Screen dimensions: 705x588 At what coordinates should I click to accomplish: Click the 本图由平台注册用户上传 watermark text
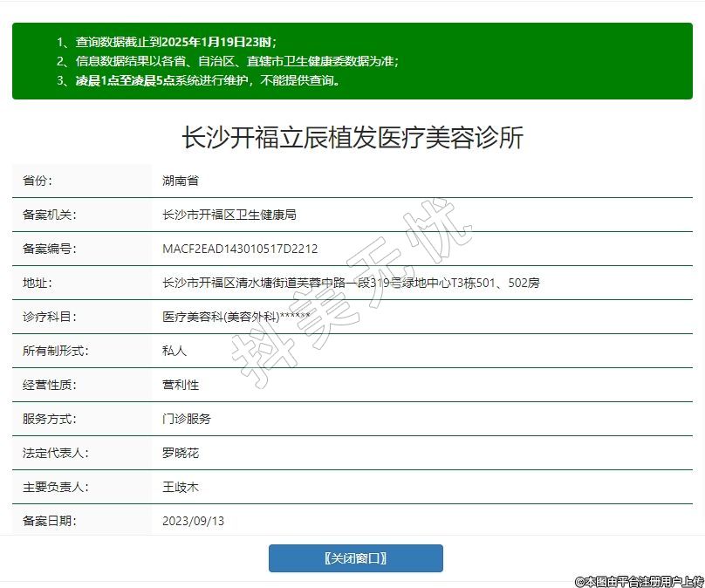pyautogui.click(x=639, y=580)
